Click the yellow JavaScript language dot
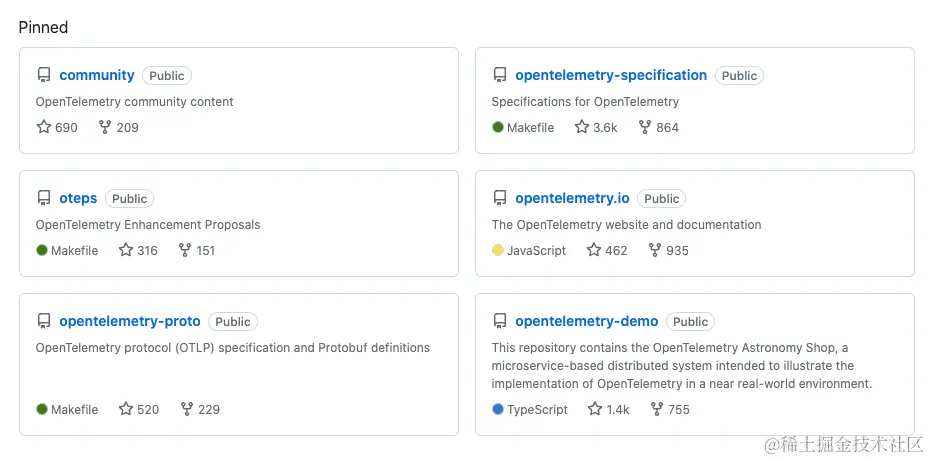930x461 pixels. (x=498, y=250)
